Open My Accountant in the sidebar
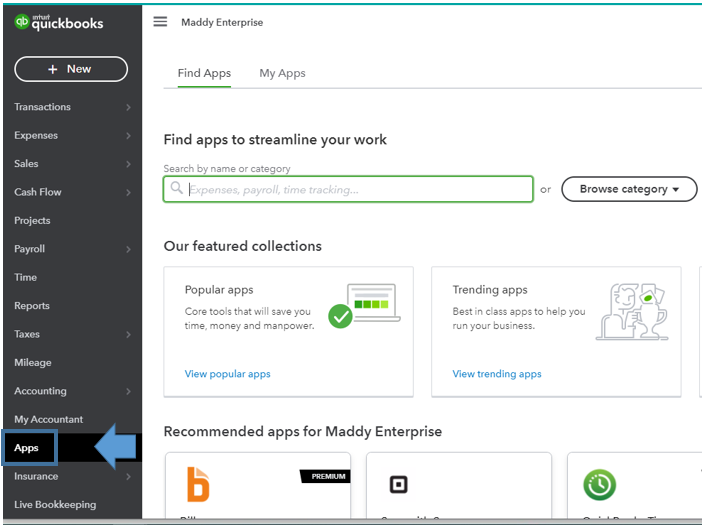 [x=48, y=419]
